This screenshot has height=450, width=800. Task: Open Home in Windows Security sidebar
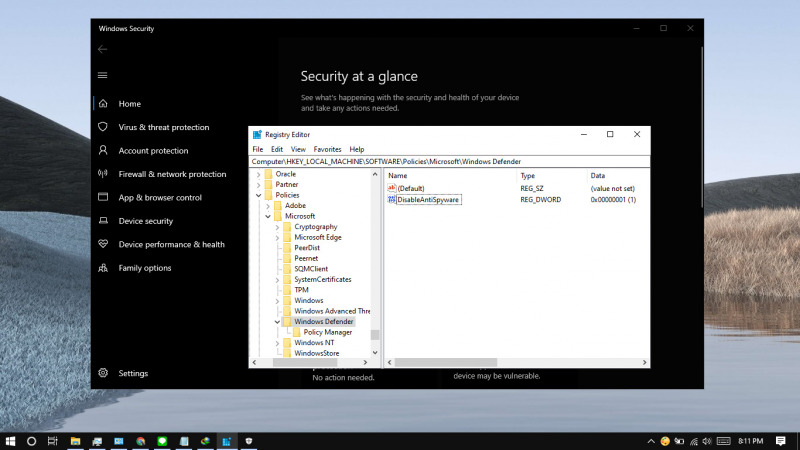click(130, 104)
